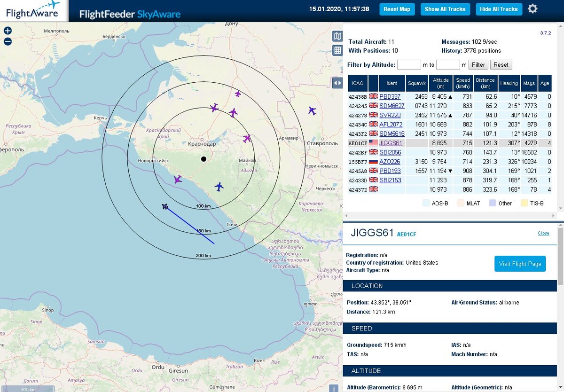Open the SDM5616 flight link
This screenshot has height=392, width=564.
point(392,134)
